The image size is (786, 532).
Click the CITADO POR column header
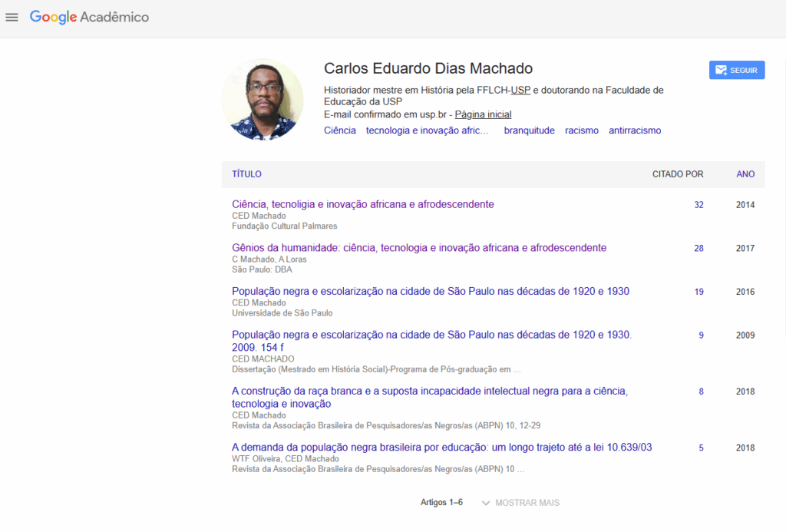pyautogui.click(x=678, y=174)
